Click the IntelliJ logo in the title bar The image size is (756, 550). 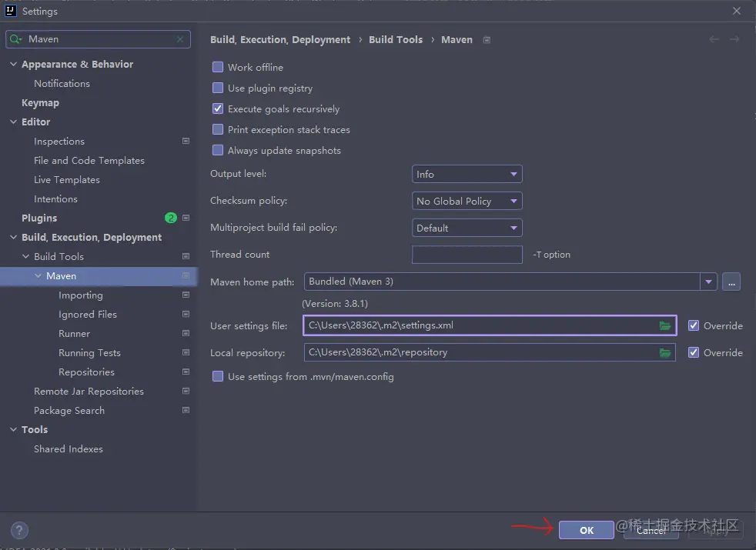pos(11,11)
